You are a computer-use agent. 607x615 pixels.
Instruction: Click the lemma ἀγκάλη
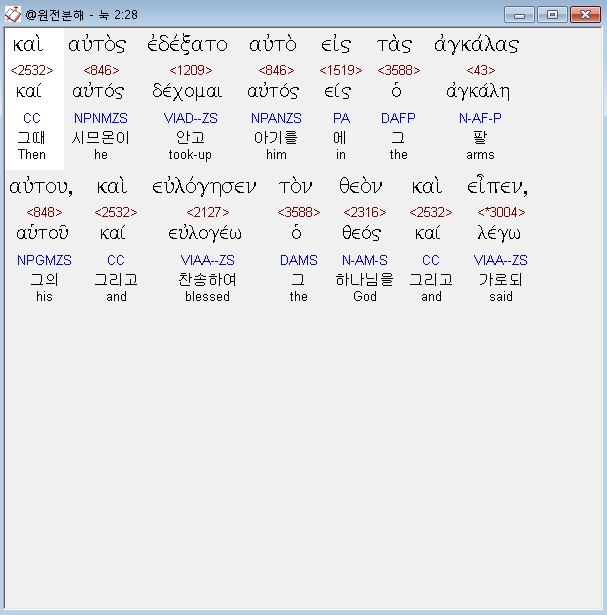point(478,92)
